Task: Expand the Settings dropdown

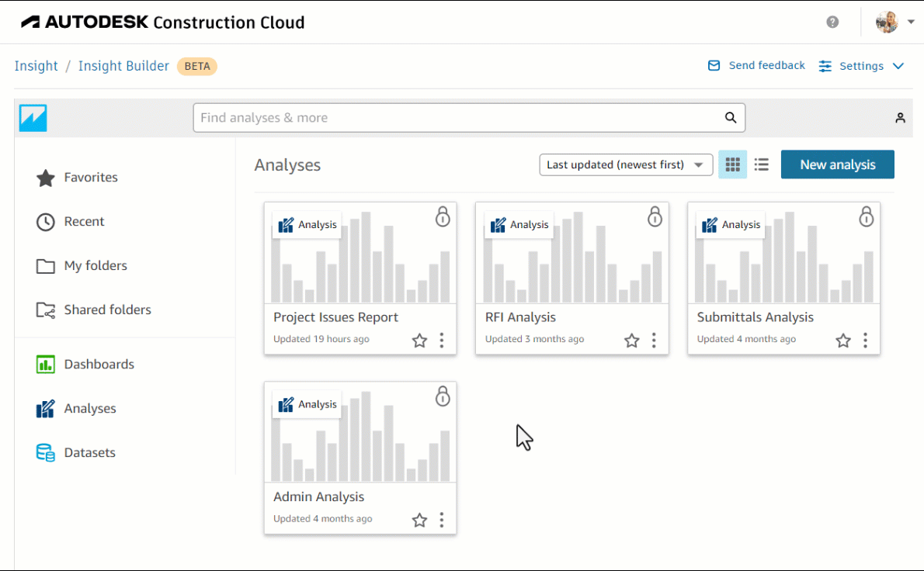Action: (x=862, y=66)
